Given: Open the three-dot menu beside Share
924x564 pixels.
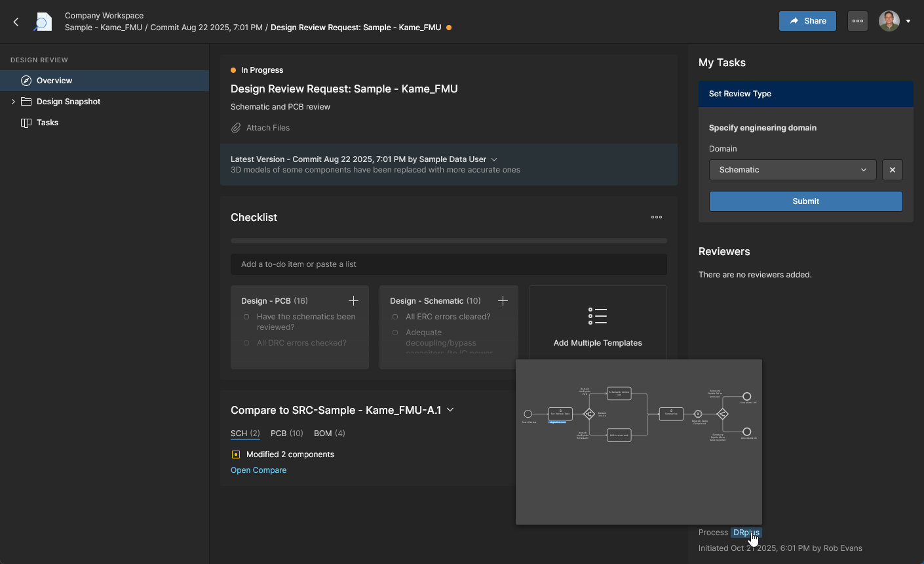Looking at the screenshot, I should 857,21.
